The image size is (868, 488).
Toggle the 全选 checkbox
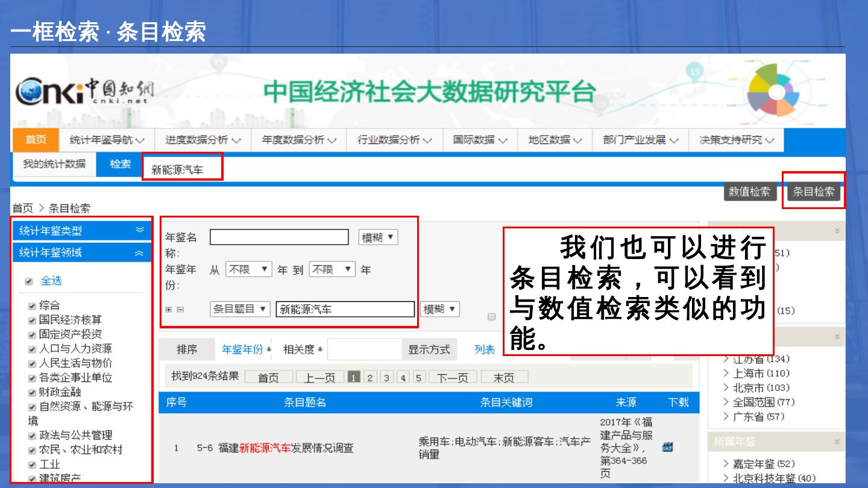[28, 281]
